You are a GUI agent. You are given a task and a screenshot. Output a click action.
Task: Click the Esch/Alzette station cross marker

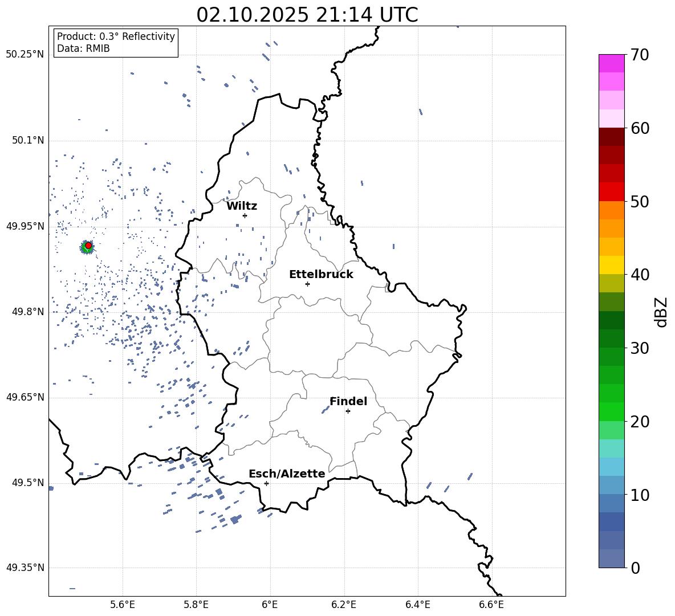pyautogui.click(x=266, y=483)
